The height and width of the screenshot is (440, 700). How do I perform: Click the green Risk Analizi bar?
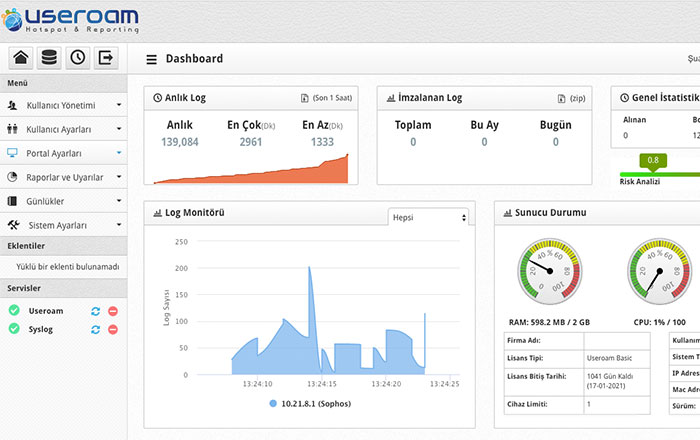click(x=660, y=174)
